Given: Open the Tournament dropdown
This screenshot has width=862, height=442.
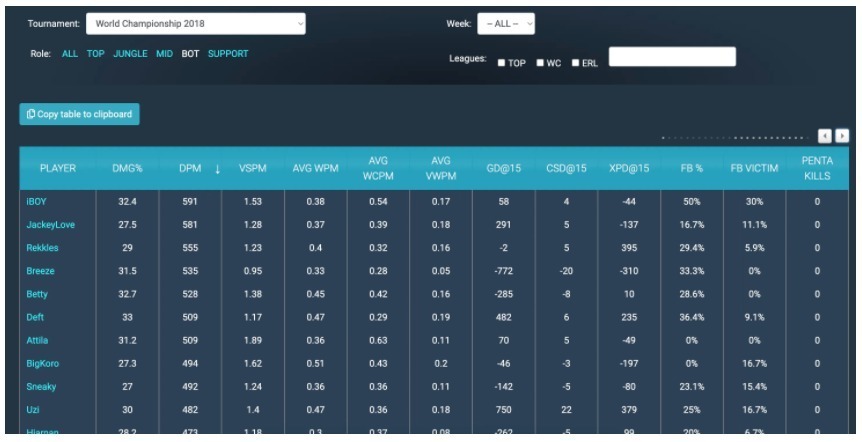Looking at the screenshot, I should (x=196, y=24).
